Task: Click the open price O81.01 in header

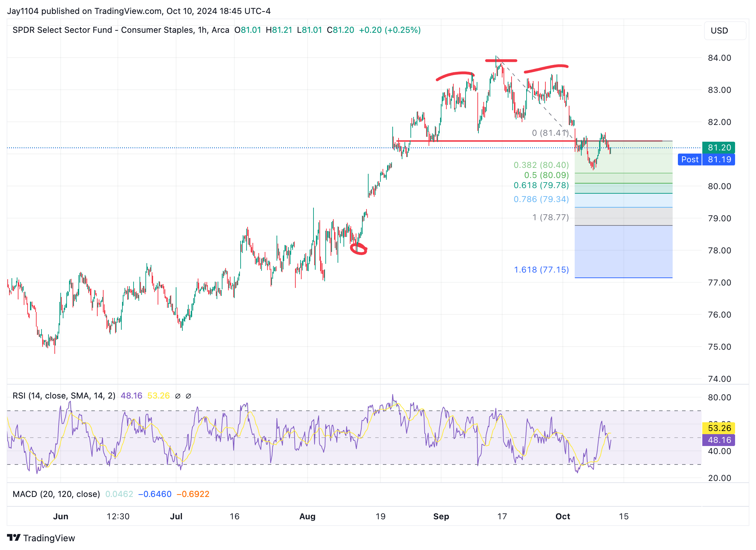Action: click(248, 30)
